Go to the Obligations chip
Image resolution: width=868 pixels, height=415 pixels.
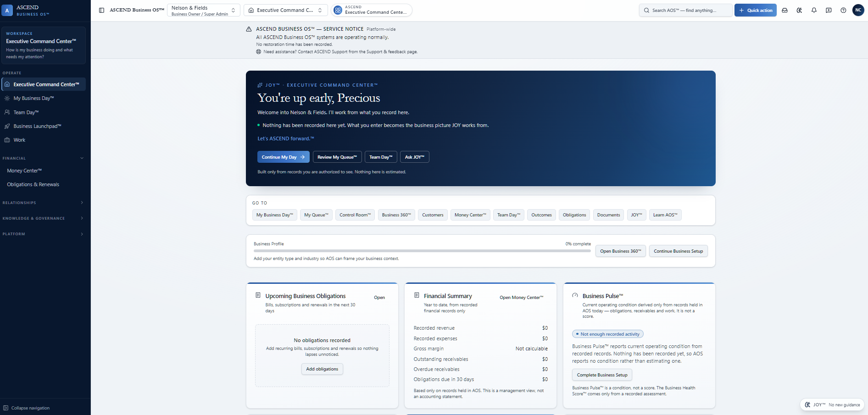[574, 215]
